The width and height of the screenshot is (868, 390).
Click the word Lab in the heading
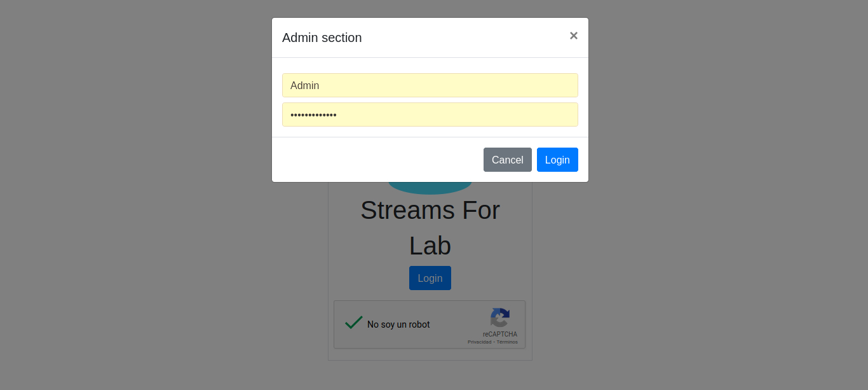[430, 246]
